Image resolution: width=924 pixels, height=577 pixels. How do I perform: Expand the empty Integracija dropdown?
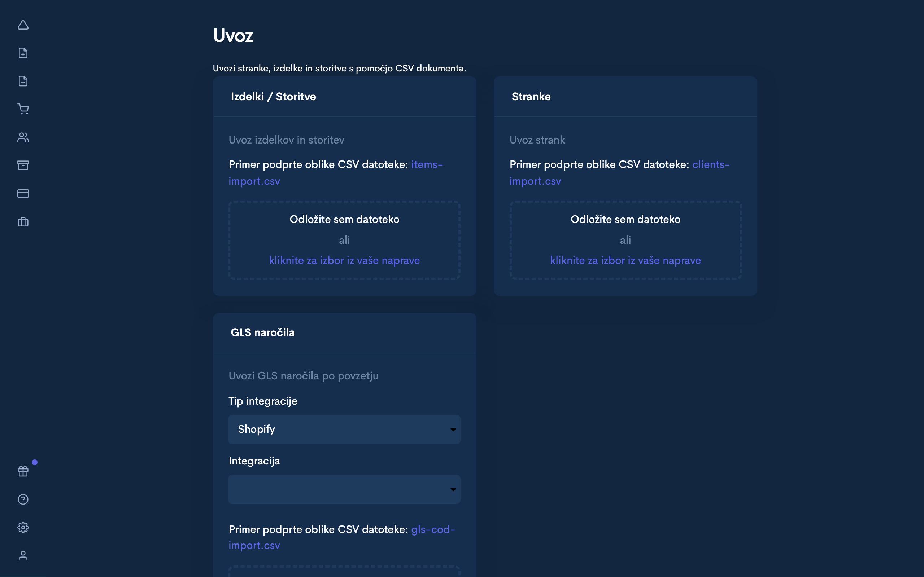tap(344, 489)
